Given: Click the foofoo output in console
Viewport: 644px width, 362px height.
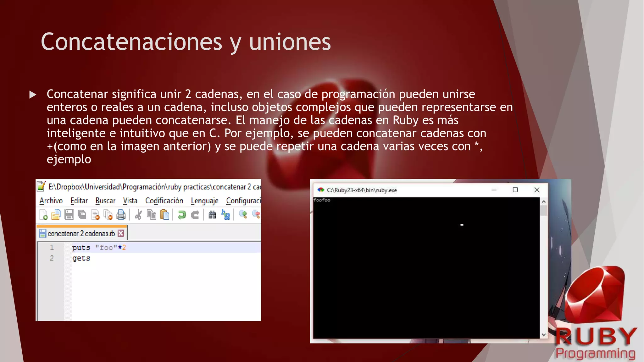Looking at the screenshot, I should tap(322, 200).
